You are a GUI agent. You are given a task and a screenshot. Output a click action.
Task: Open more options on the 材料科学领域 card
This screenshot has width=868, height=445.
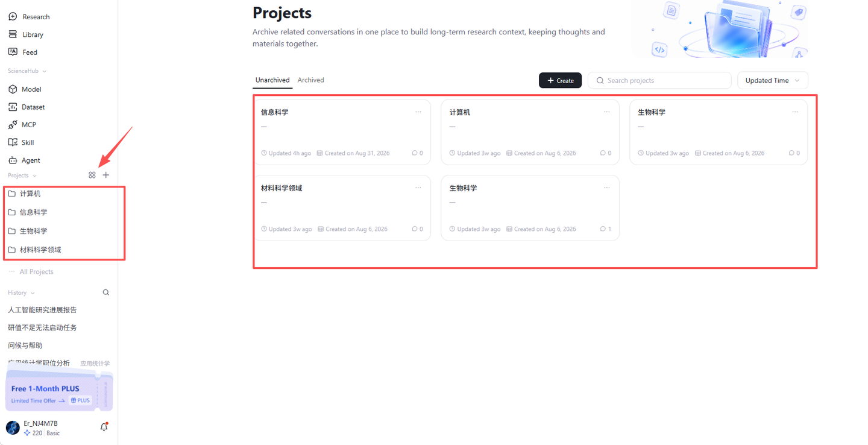point(418,188)
